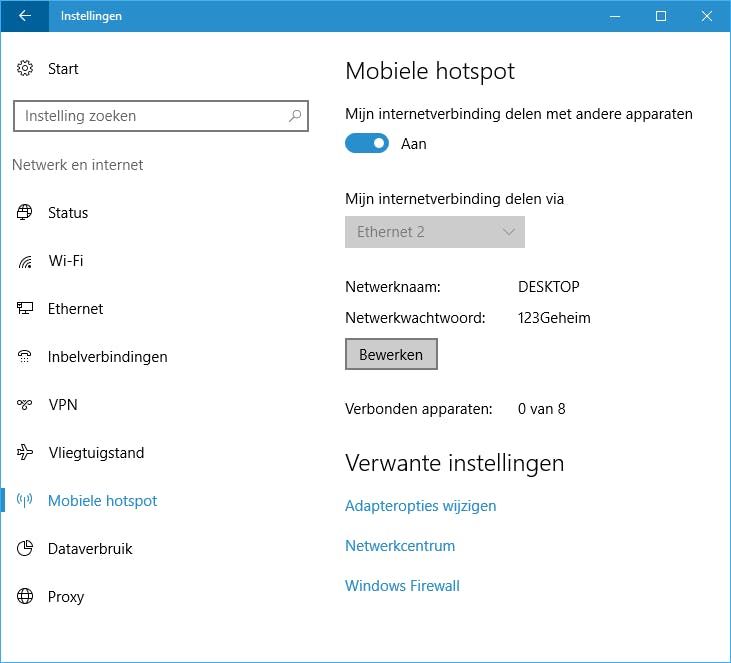
Task: Open the Netwerkcentrum link
Action: click(x=400, y=546)
